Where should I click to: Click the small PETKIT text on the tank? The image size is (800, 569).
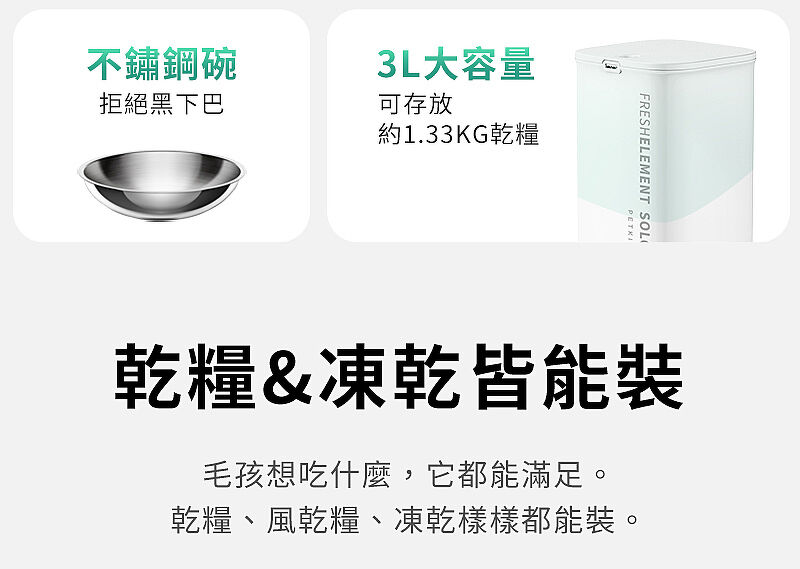(x=630, y=225)
